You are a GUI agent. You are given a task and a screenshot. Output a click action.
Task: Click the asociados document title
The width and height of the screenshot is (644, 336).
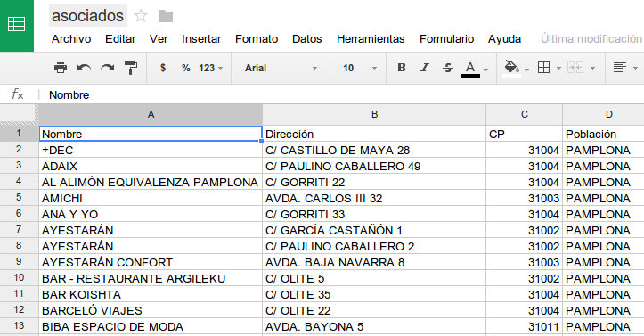[x=88, y=16]
